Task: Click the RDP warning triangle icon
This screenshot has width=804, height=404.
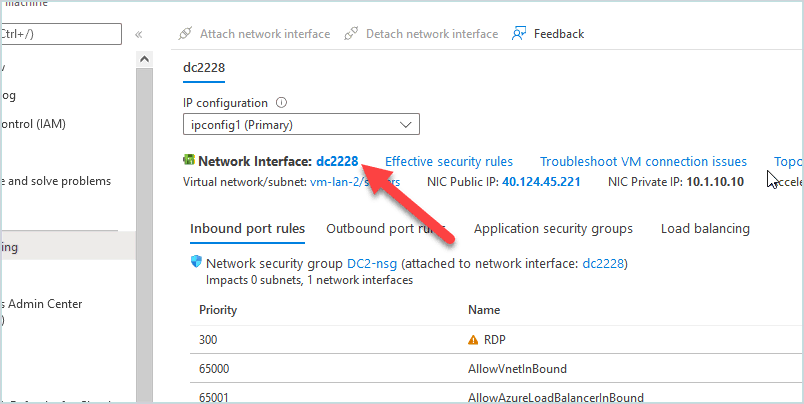Action: tap(473, 340)
